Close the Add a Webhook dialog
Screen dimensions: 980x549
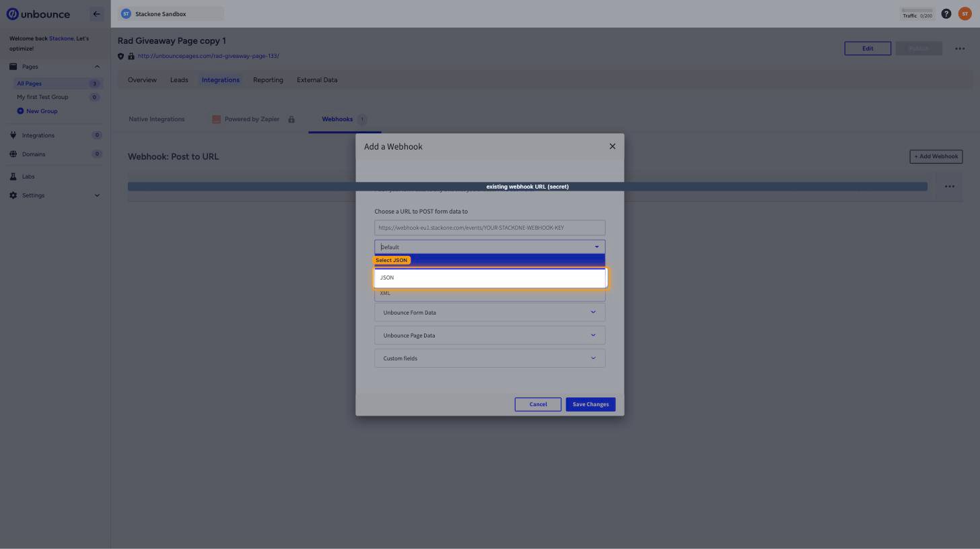pos(612,146)
